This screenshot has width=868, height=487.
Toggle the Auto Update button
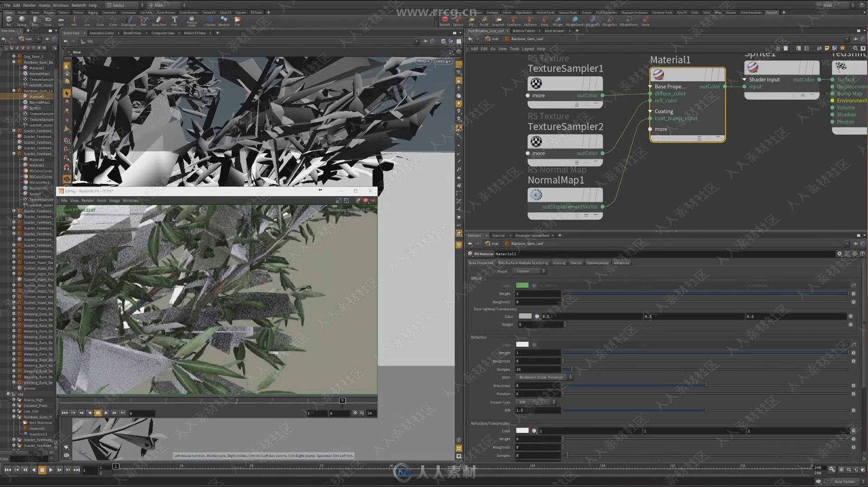[x=844, y=482]
